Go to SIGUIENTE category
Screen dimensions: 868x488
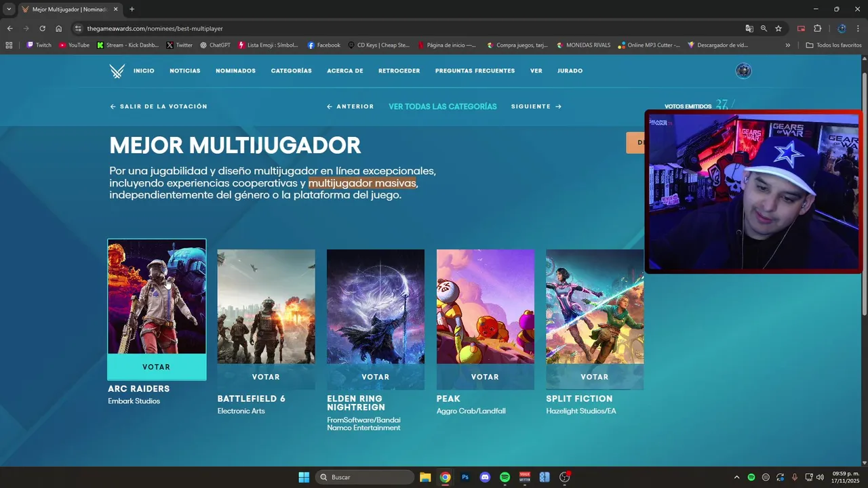tap(536, 106)
